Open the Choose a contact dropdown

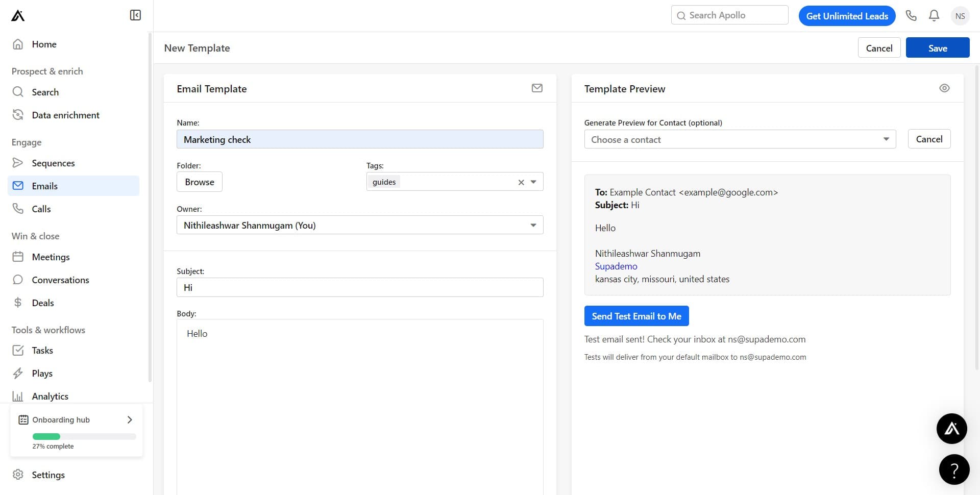[x=740, y=139]
